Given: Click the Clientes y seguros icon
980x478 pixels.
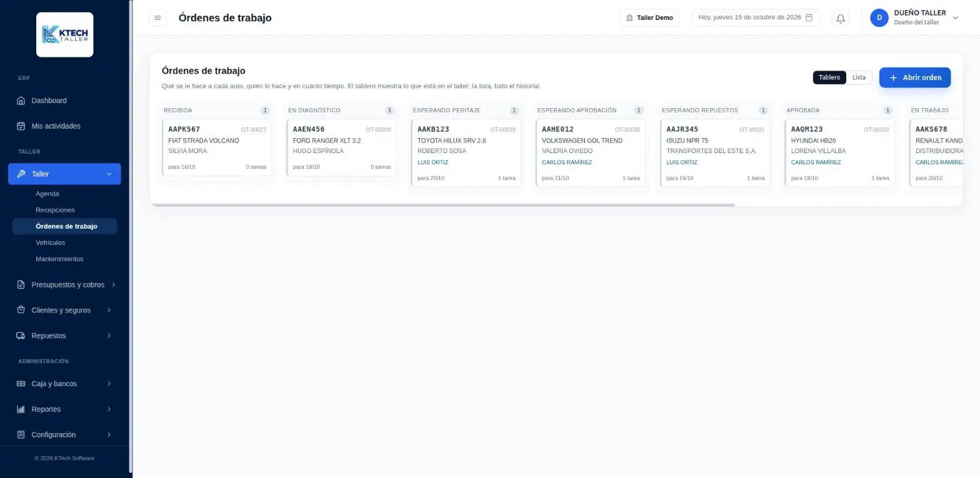Looking at the screenshot, I should [x=21, y=311].
